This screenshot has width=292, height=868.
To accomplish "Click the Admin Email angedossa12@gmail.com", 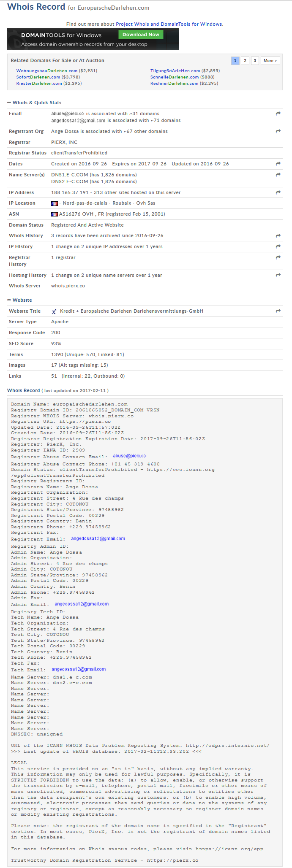I will [82, 604].
